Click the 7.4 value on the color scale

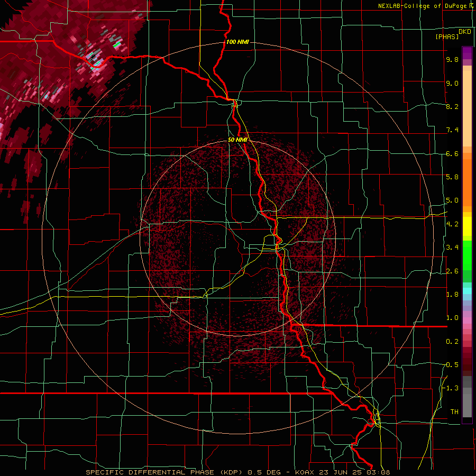pos(452,130)
